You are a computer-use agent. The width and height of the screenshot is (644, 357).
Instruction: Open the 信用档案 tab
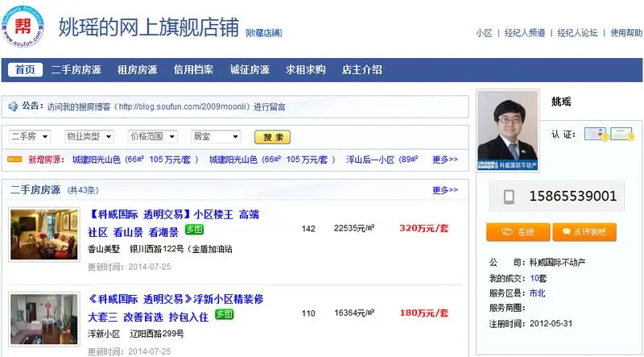[193, 70]
